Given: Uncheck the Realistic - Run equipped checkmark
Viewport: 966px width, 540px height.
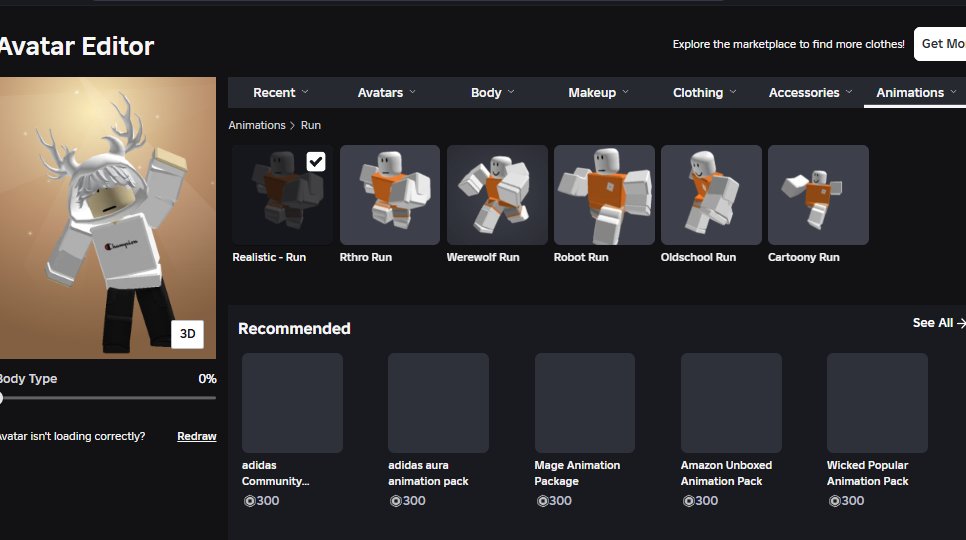Looking at the screenshot, I should click(316, 162).
